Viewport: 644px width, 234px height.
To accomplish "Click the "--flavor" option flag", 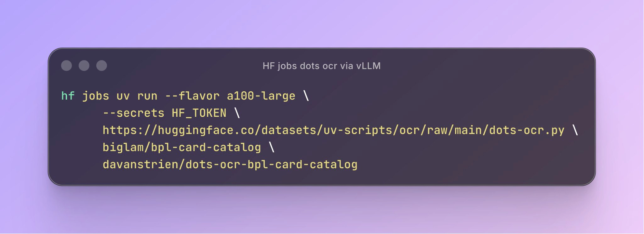I will (192, 96).
